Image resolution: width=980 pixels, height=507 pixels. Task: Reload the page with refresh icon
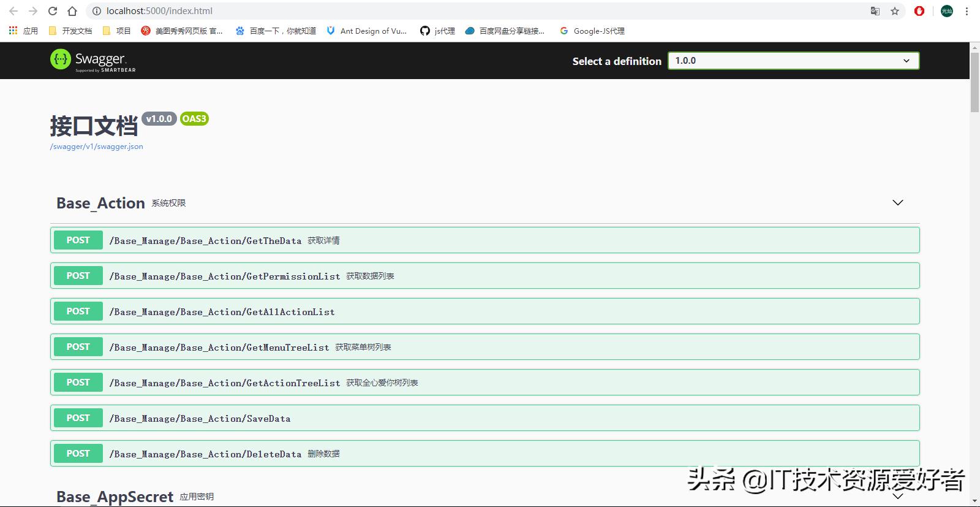tap(53, 11)
